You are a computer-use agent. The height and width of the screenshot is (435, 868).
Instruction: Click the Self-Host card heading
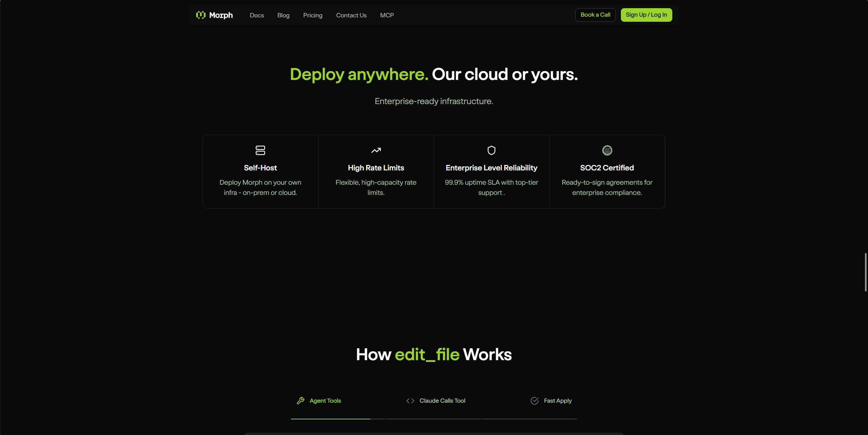[260, 168]
